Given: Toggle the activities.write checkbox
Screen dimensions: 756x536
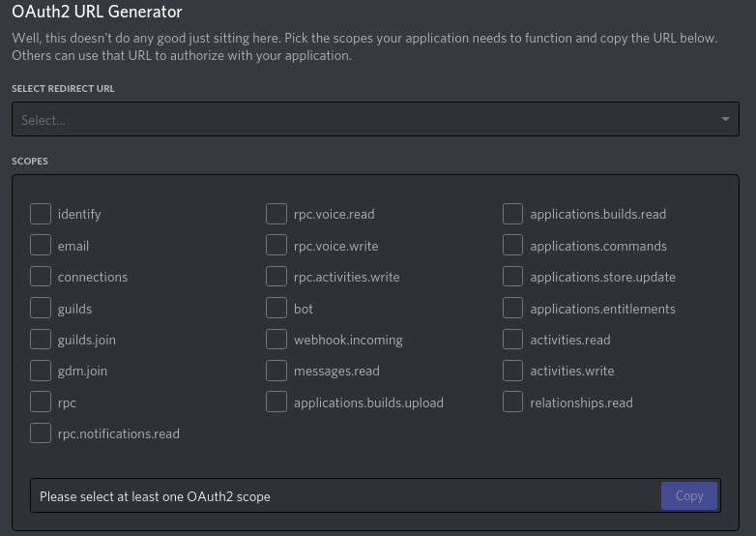Looking at the screenshot, I should point(512,371).
